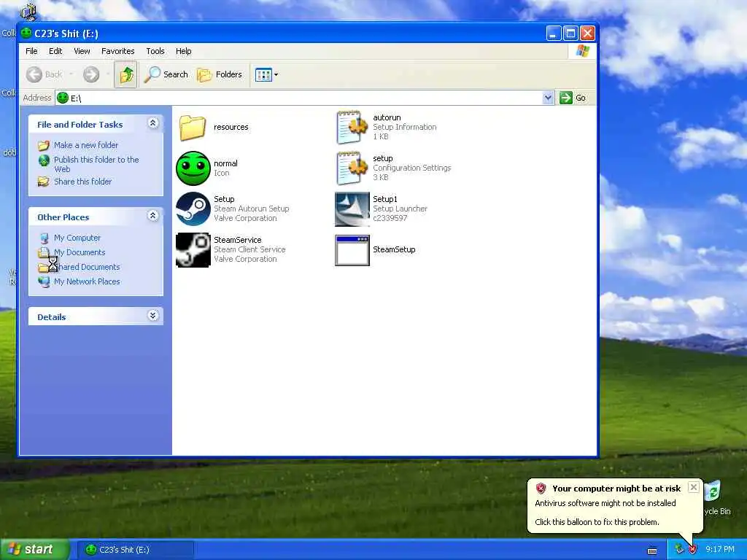Click Share this folder link
Viewport: 747px width, 560px height.
pyautogui.click(x=83, y=182)
